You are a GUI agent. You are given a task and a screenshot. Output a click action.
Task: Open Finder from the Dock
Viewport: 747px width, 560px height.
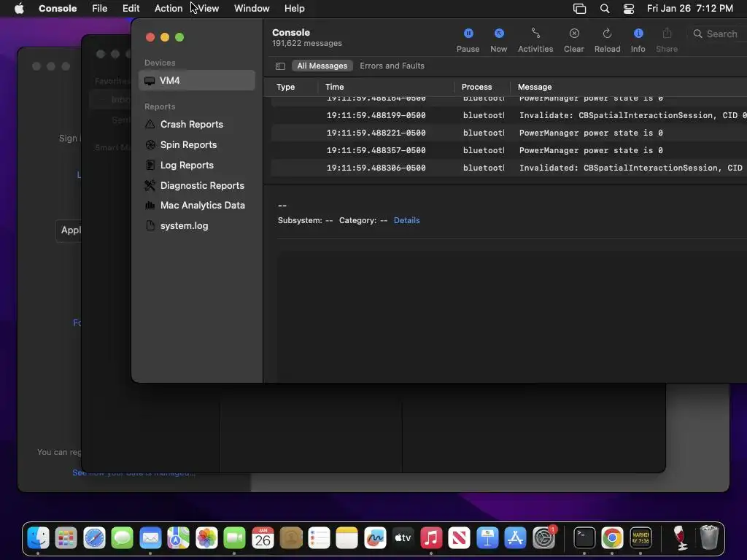point(38,538)
